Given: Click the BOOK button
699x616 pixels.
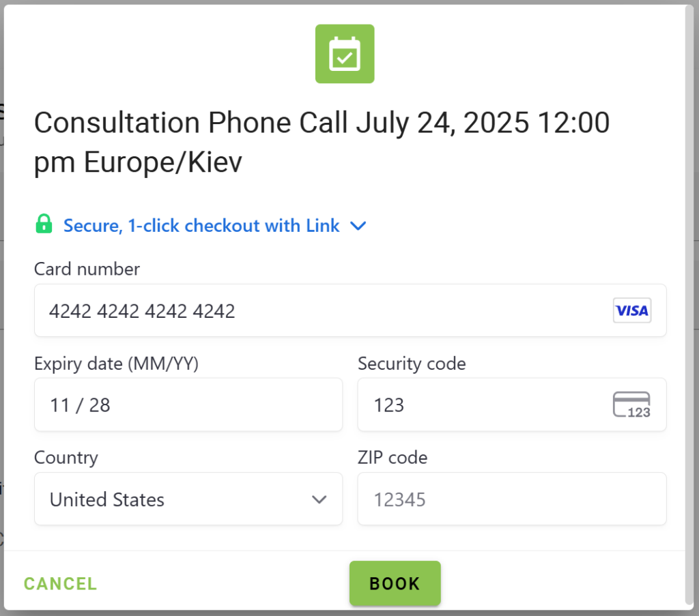Looking at the screenshot, I should pyautogui.click(x=395, y=583).
